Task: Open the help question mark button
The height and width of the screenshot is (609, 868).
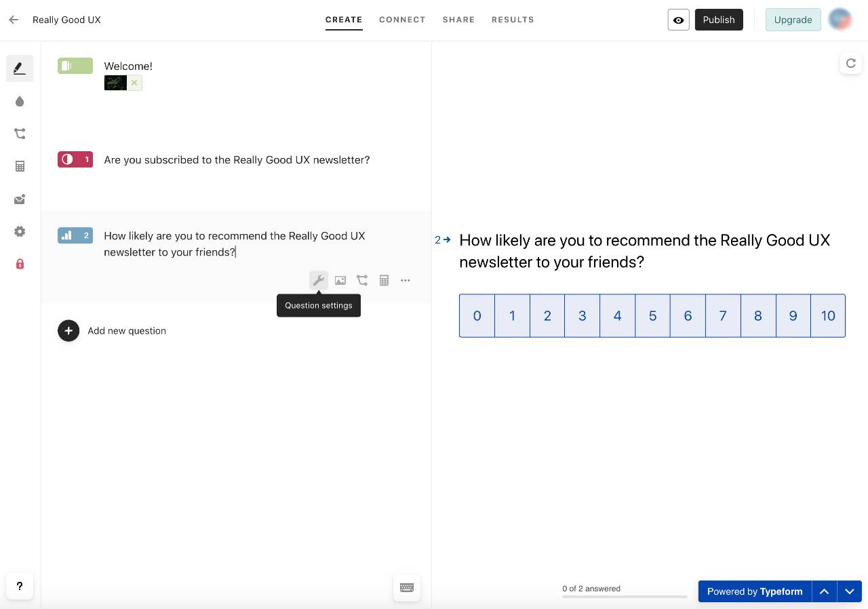Action: 20,586
